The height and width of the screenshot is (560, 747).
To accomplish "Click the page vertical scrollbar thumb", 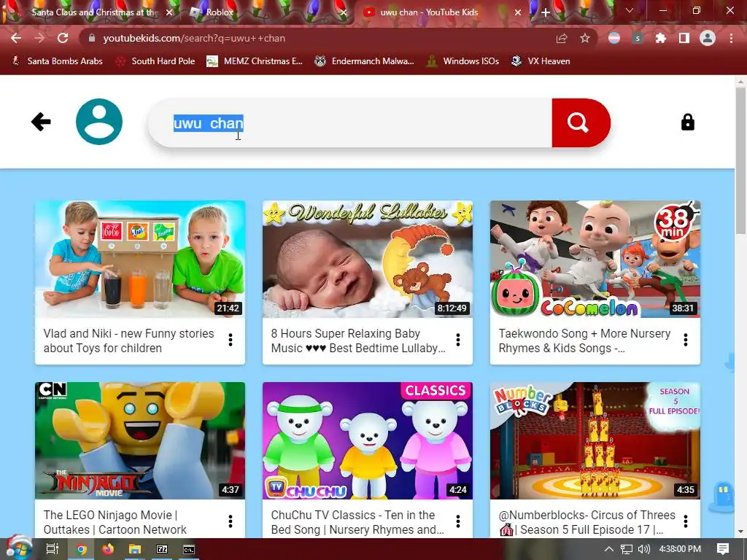I will (740, 160).
